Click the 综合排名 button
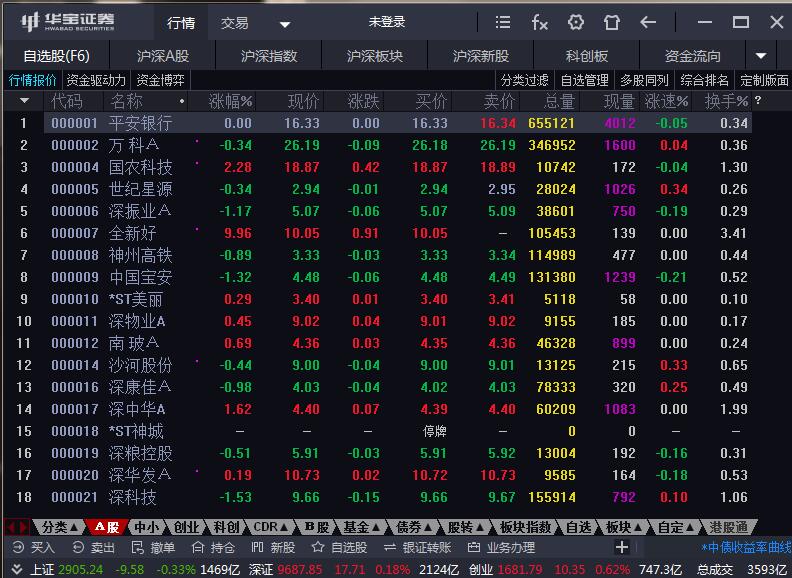The image size is (792, 578). pyautogui.click(x=704, y=80)
